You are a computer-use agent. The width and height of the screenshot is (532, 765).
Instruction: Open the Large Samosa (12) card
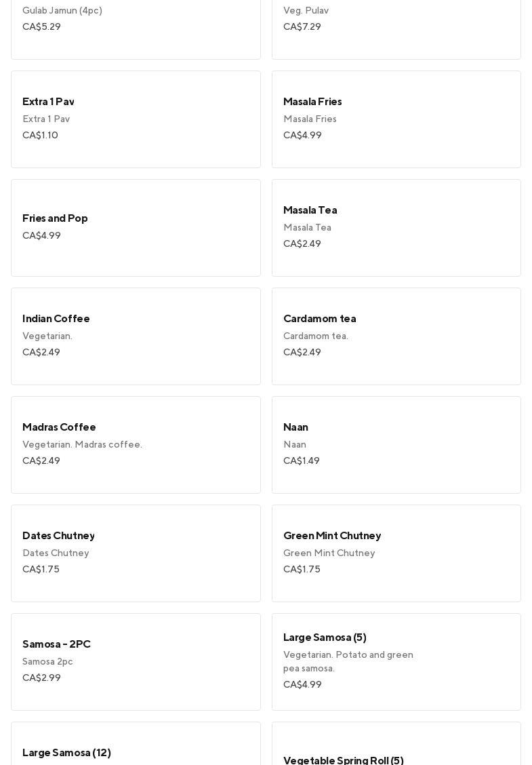[x=136, y=746]
